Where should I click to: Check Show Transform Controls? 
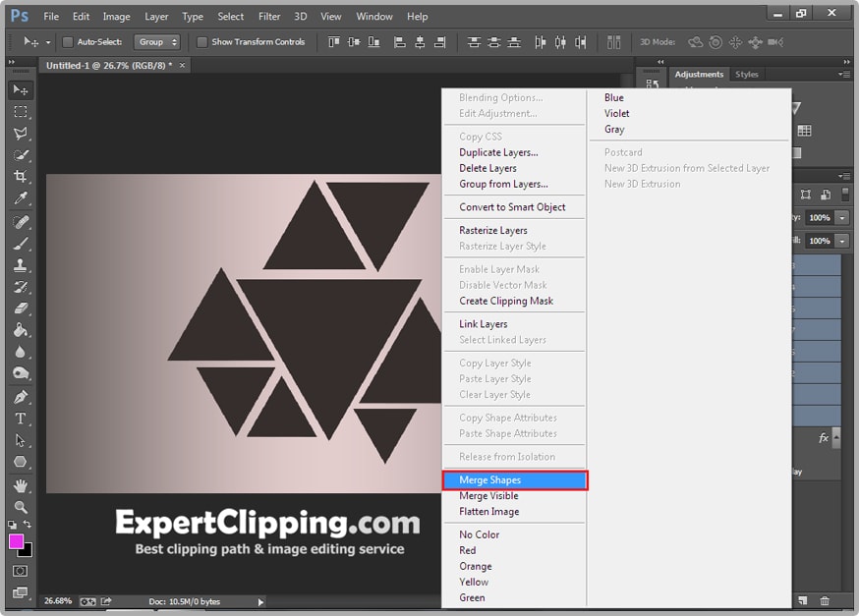202,42
